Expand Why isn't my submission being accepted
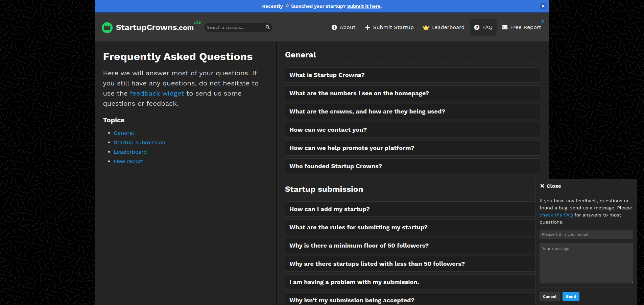Viewport: 644px width, 305px height. pos(410,299)
